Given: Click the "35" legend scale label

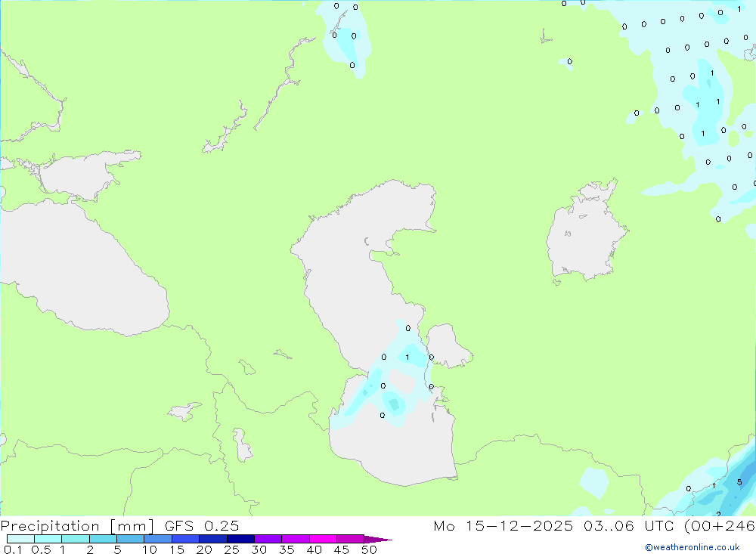Looking at the screenshot, I should pos(287,549).
